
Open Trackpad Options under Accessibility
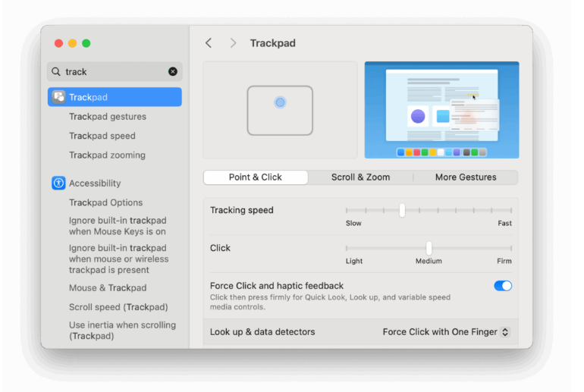105,202
